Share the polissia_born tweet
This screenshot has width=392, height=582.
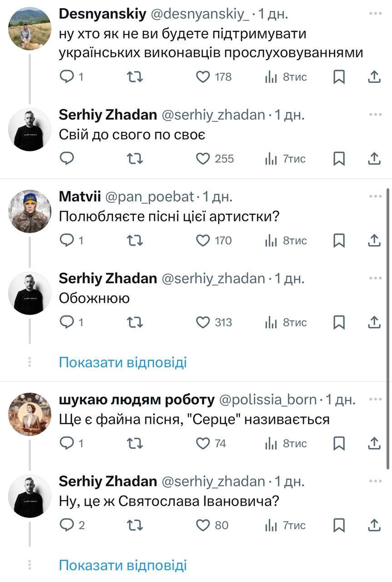click(x=373, y=443)
